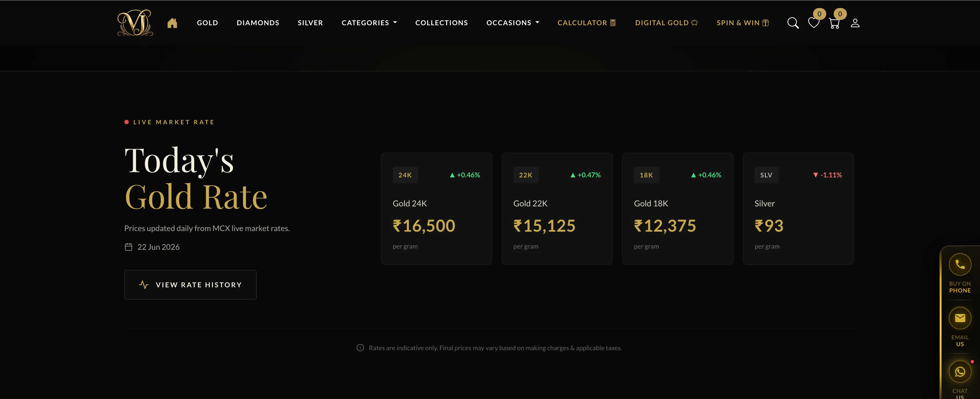
Task: Click the wishlist count badge 0
Action: [x=819, y=14]
